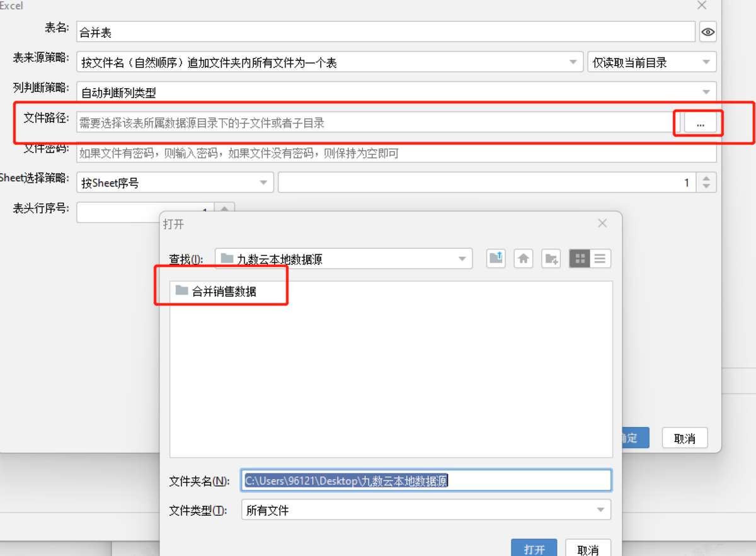The height and width of the screenshot is (556, 756).
Task: Click the 表名 label
Action: (x=56, y=28)
